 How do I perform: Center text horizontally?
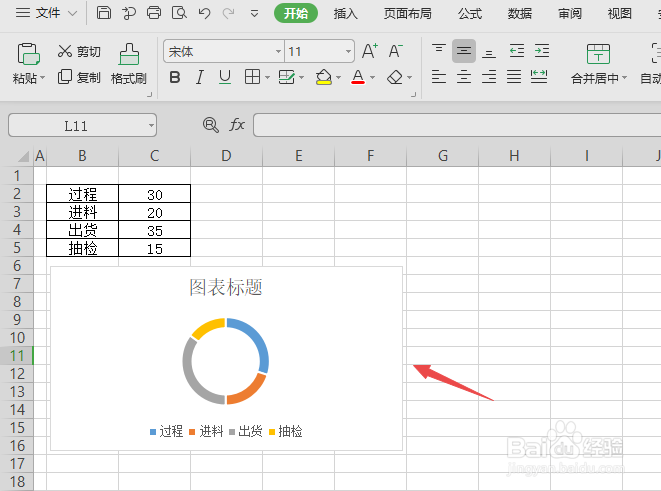click(464, 77)
